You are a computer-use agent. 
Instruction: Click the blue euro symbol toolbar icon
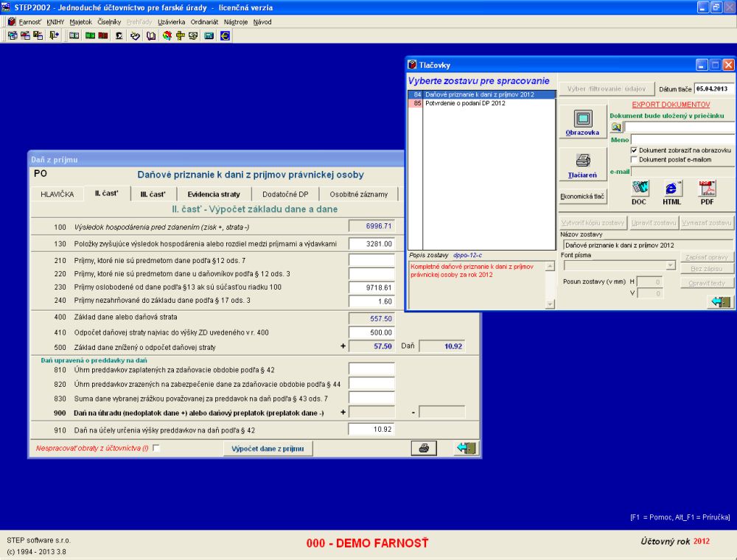coord(225,35)
